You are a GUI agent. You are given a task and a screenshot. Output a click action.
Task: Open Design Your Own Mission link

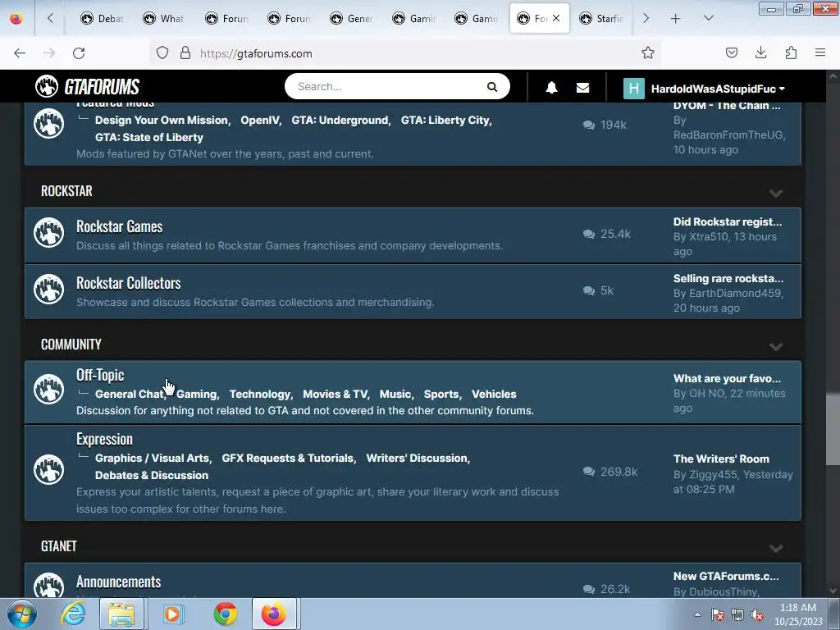pos(162,120)
